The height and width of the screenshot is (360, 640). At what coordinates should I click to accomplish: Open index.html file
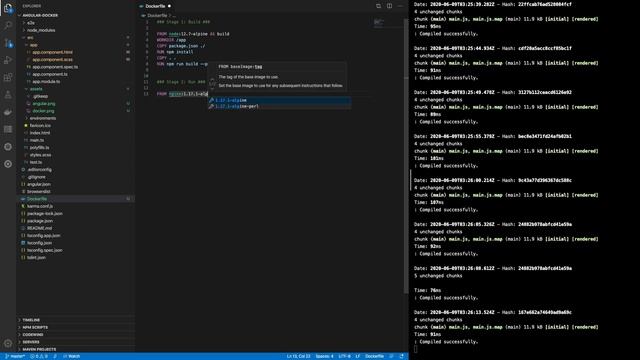[40, 133]
